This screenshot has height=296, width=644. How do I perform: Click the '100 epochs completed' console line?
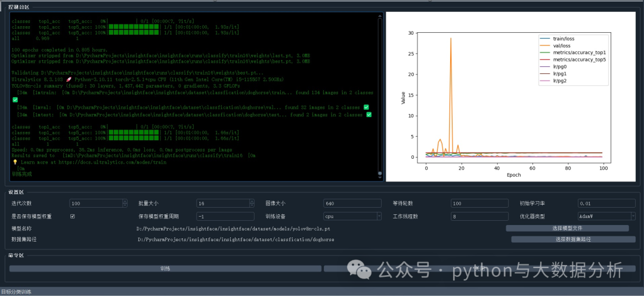(60, 50)
